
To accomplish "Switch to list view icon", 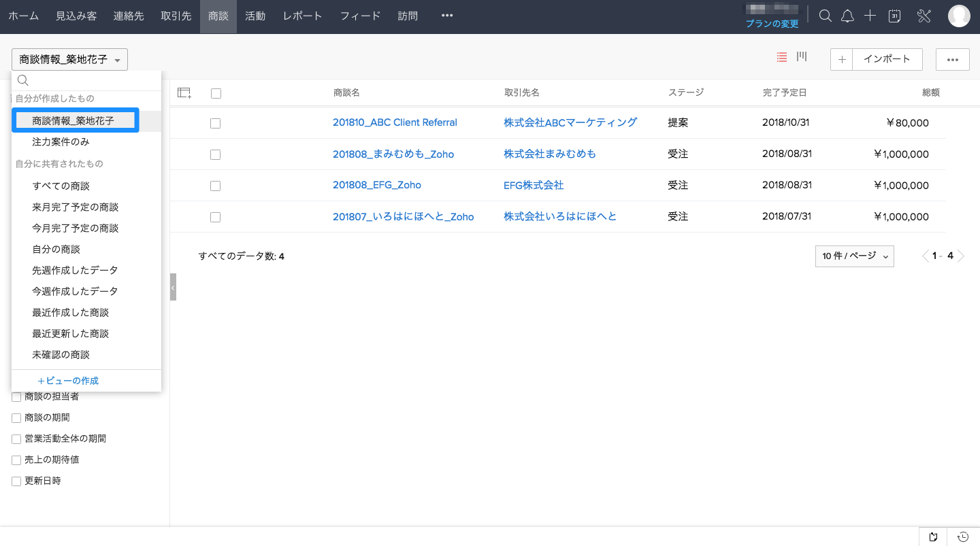I will (x=782, y=57).
